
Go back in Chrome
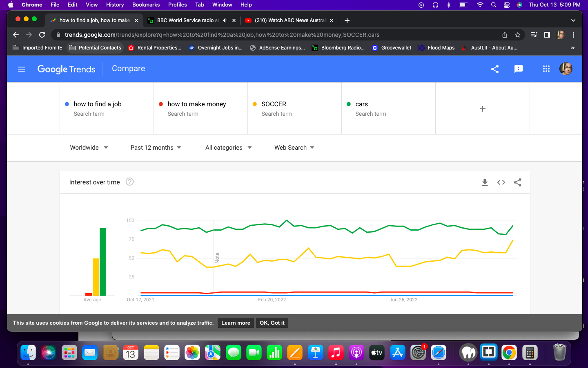click(16, 35)
